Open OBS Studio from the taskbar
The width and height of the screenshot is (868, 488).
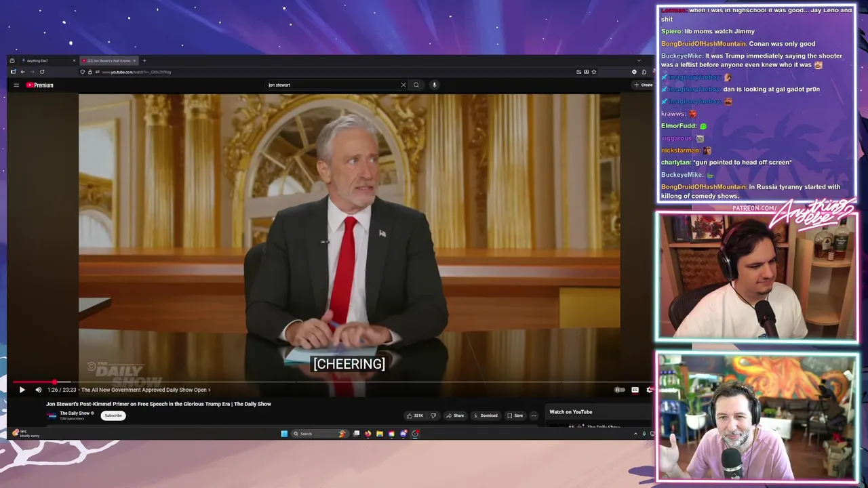point(415,434)
